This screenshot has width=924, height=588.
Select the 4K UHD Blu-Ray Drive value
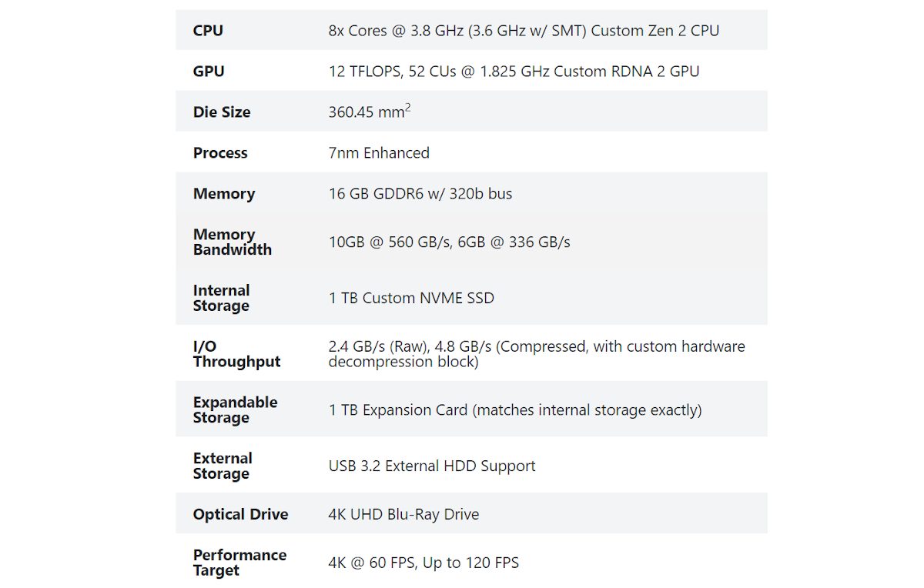point(403,514)
